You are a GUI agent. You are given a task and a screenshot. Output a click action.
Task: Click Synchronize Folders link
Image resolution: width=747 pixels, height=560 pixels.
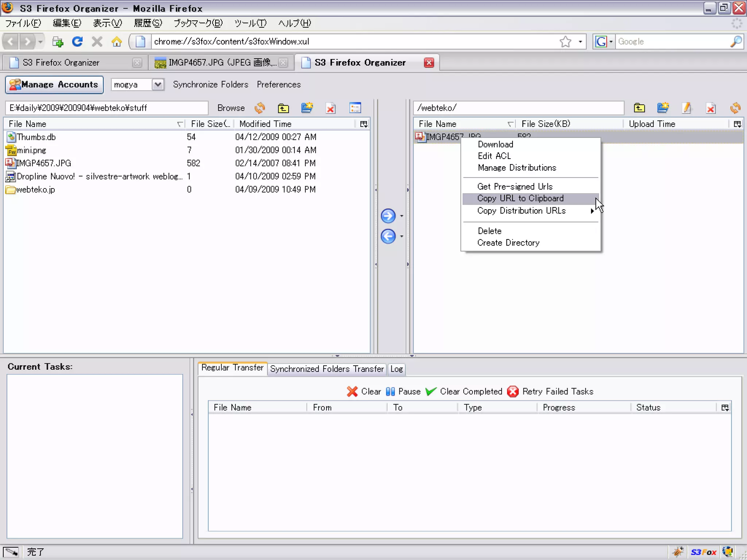tap(210, 85)
